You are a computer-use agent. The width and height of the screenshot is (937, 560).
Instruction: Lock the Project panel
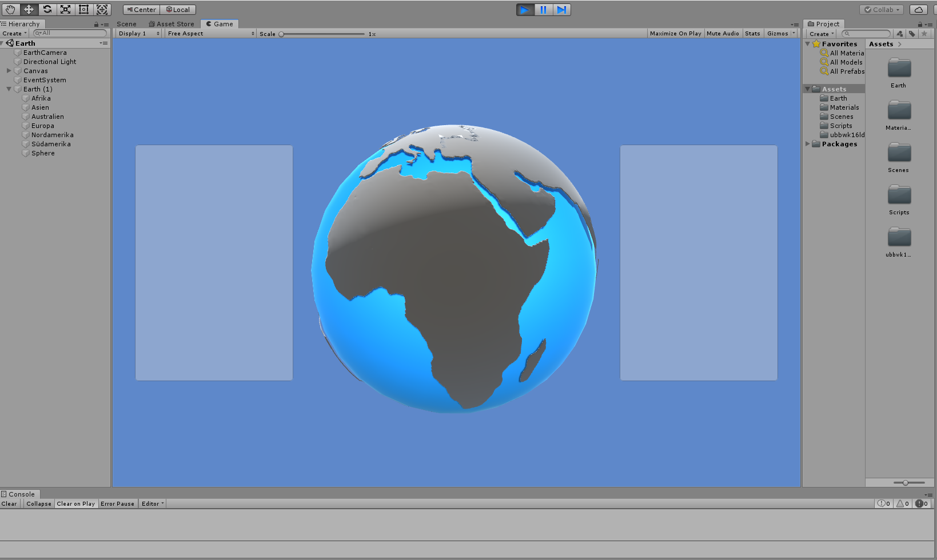[920, 25]
